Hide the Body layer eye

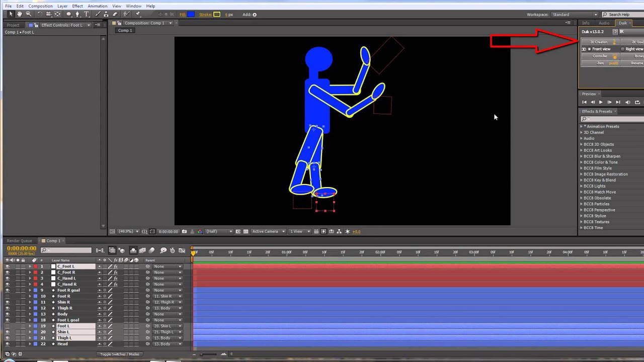[7, 314]
